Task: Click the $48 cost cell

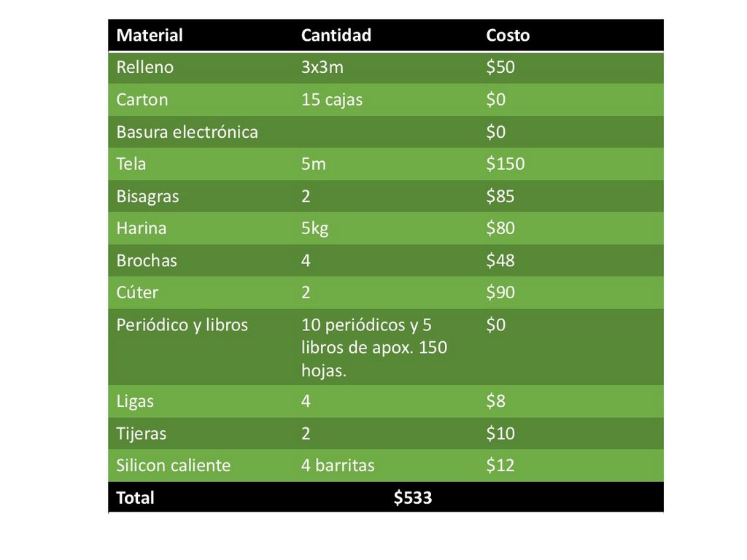Action: [x=500, y=260]
